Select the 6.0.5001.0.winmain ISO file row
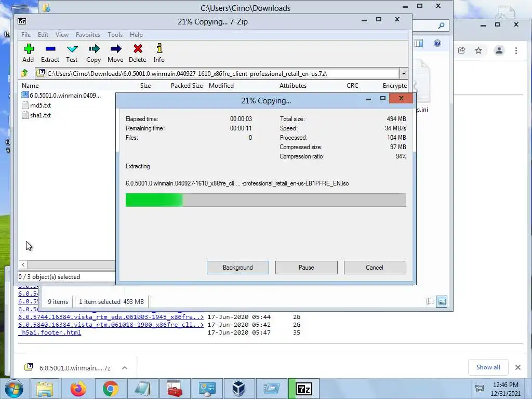This screenshot has width=532, height=399. point(61,96)
